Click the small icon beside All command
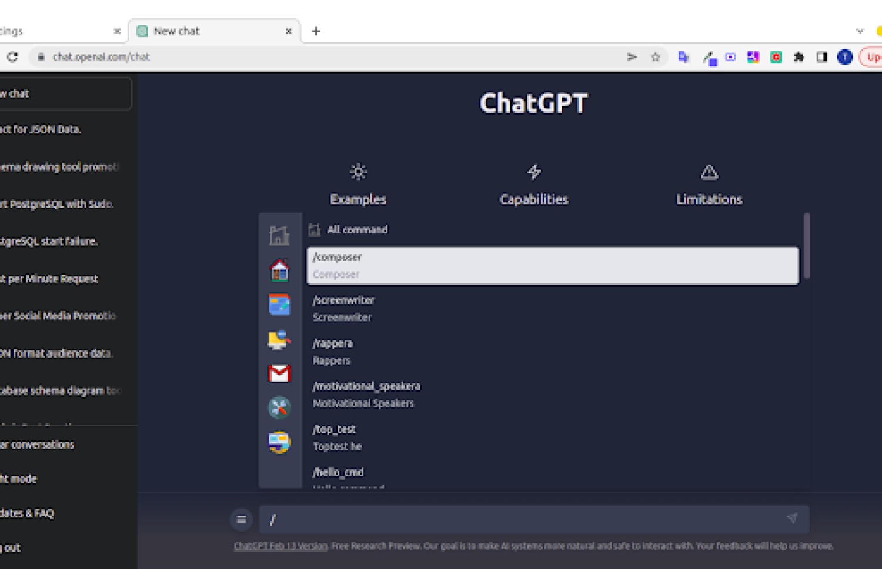 click(x=315, y=230)
